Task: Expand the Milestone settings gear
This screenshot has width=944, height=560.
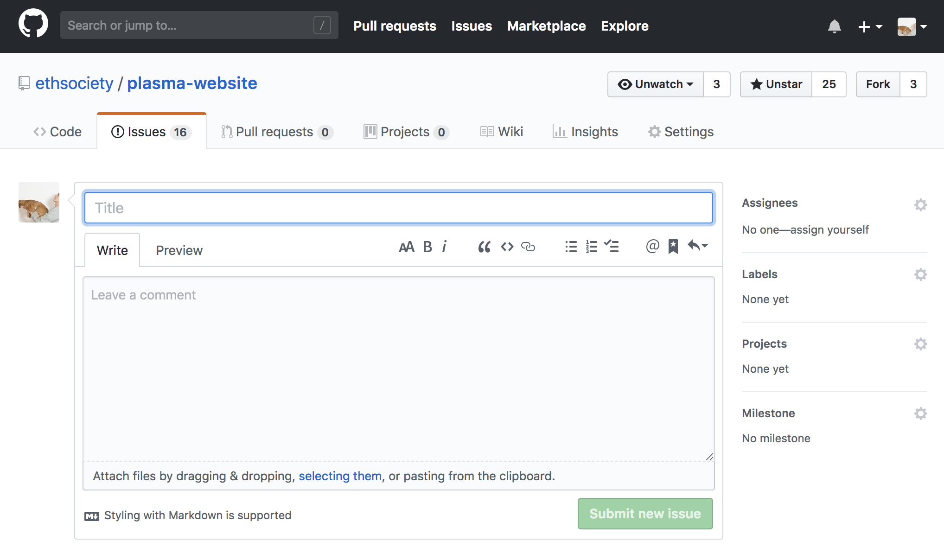Action: tap(921, 414)
